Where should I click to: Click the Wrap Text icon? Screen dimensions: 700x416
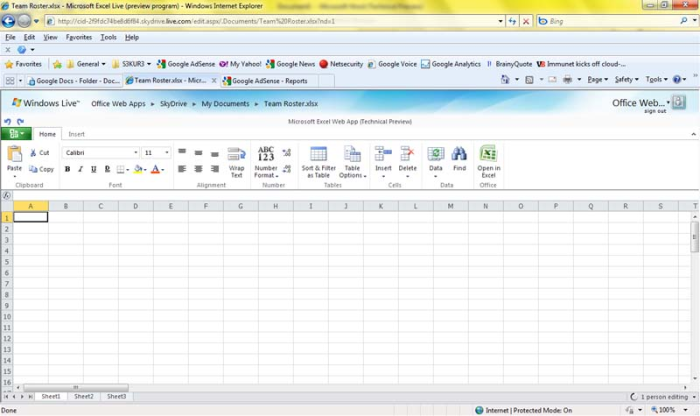(236, 154)
